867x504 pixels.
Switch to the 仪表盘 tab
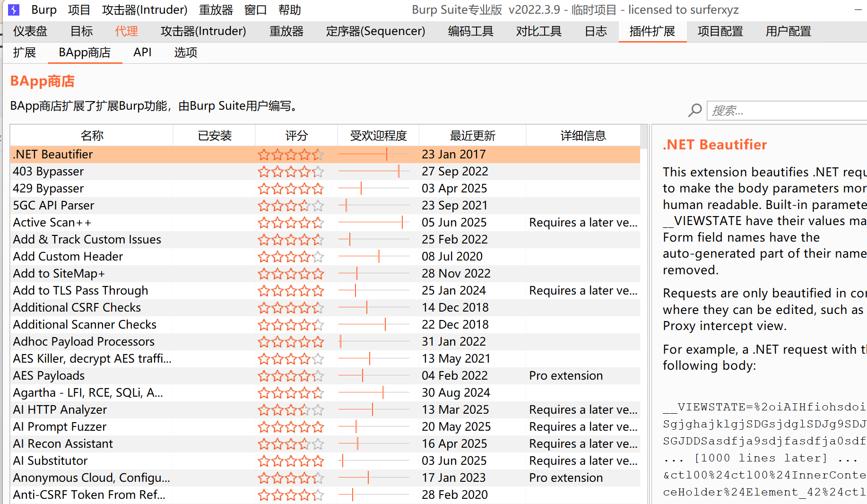30,31
